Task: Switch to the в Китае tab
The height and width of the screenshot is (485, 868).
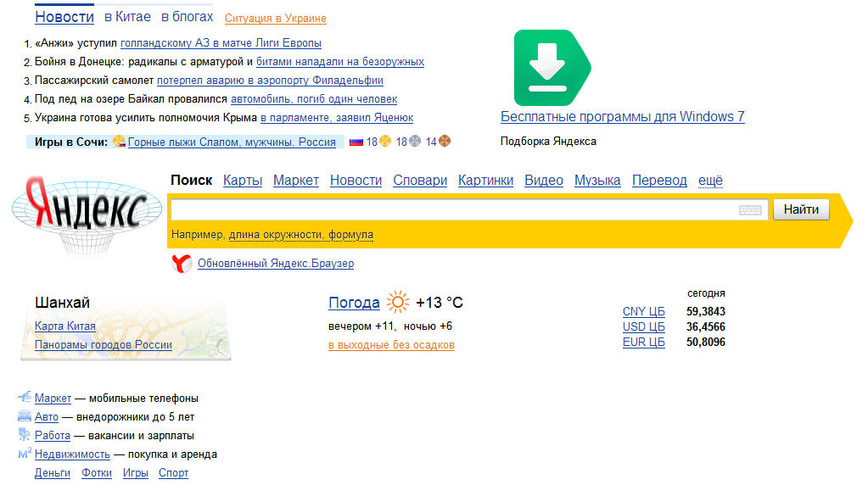Action: pos(127,17)
